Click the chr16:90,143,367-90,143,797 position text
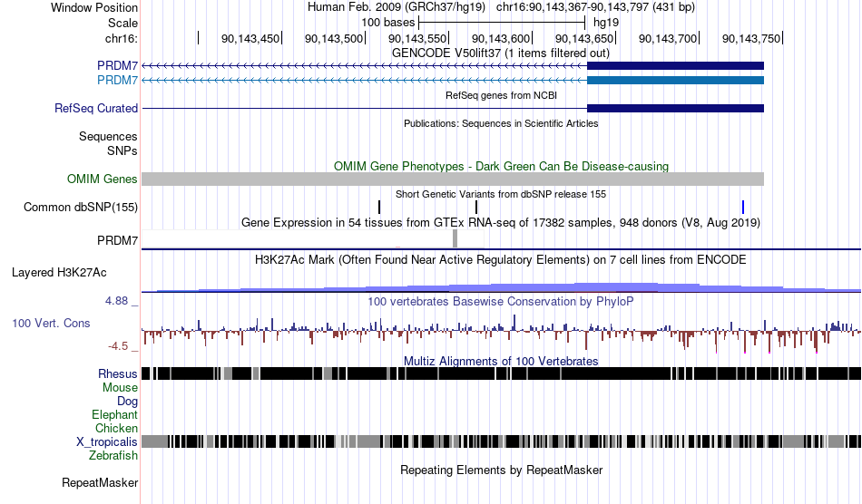This screenshot has height=504, width=862. click(595, 7)
